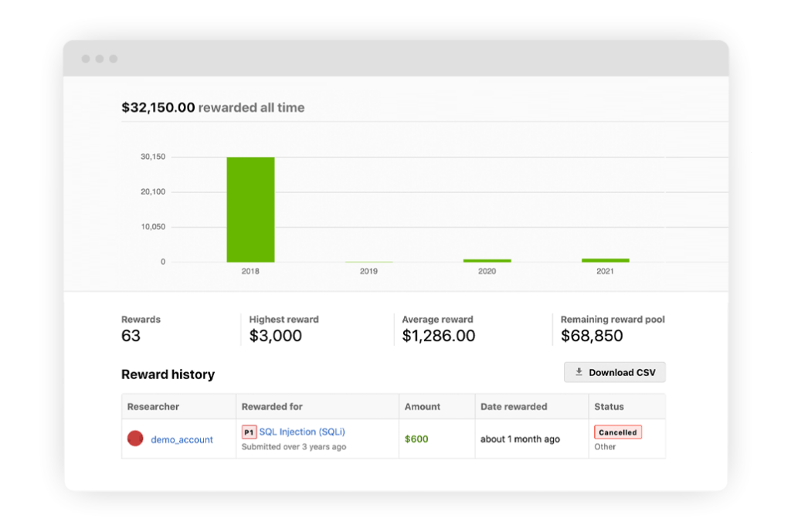The height and width of the screenshot is (532, 791).
Task: Select the 2021 bar in the chart
Action: pos(605,259)
